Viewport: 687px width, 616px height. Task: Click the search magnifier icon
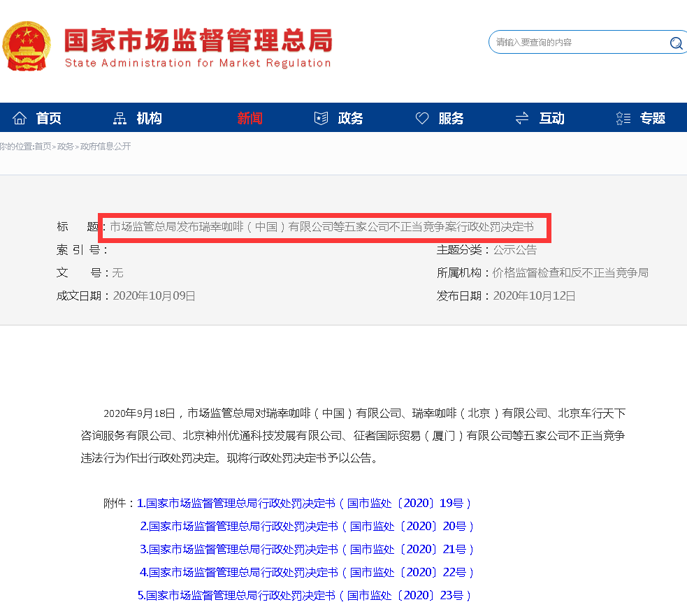[x=676, y=43]
